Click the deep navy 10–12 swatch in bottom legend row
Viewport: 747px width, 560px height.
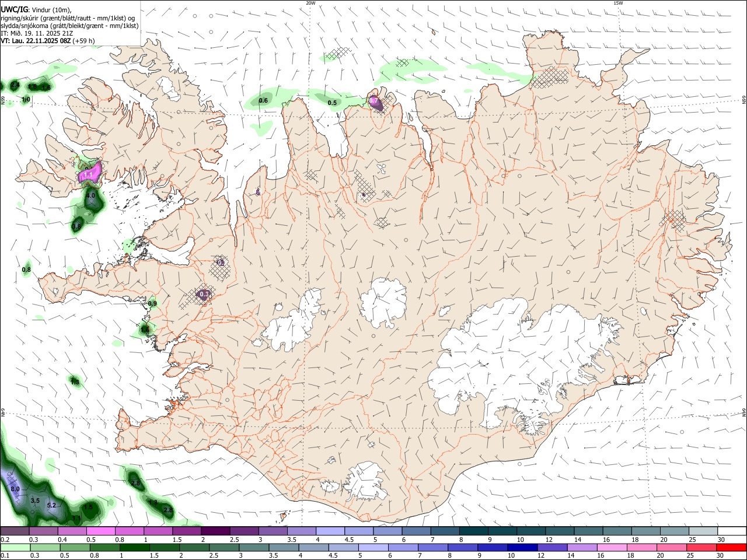click(522, 547)
